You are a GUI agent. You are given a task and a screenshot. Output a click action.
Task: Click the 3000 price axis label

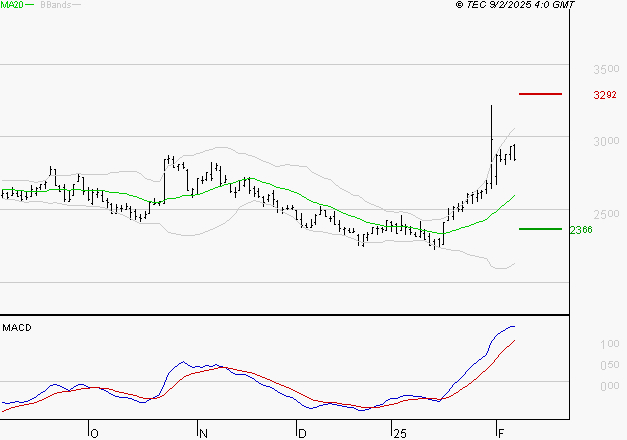[606, 141]
